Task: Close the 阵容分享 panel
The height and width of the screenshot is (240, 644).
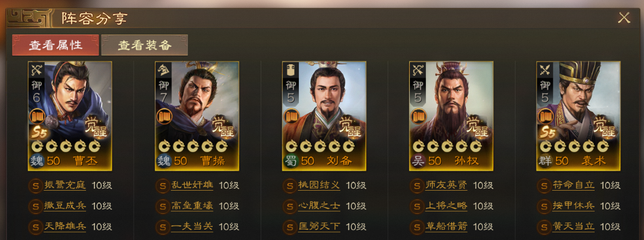Action: tap(624, 18)
